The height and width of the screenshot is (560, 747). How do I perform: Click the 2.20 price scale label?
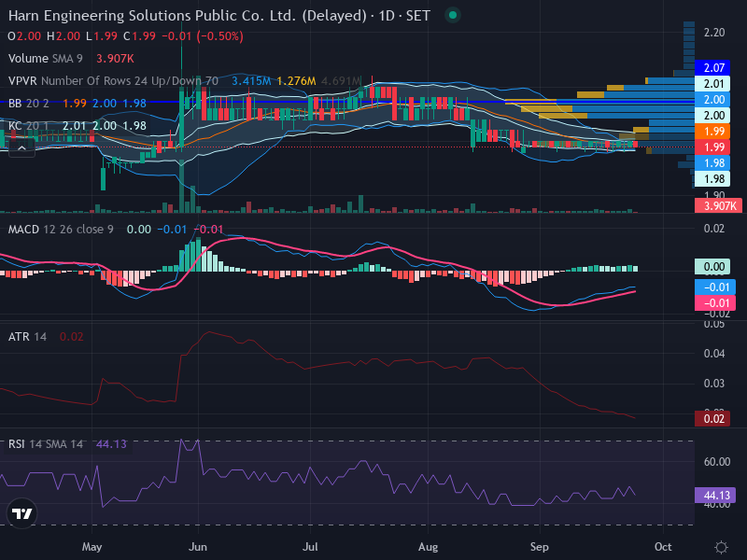[x=714, y=33]
